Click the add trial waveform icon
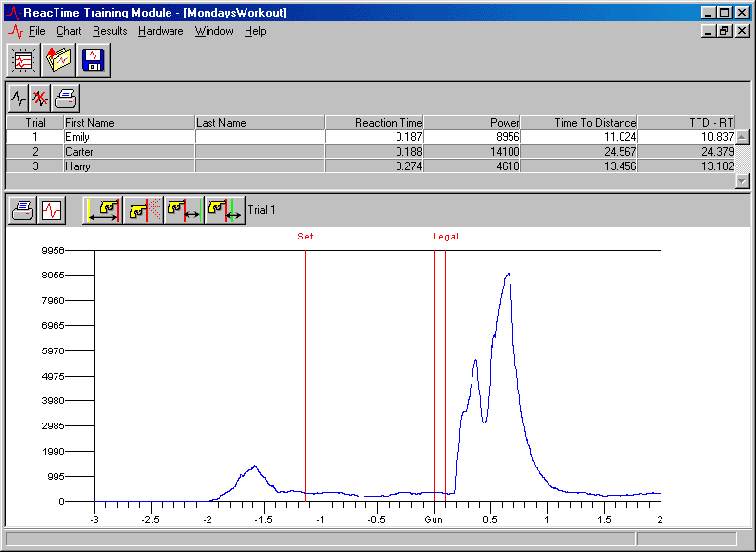Image resolution: width=756 pixels, height=552 pixels. tap(19, 97)
